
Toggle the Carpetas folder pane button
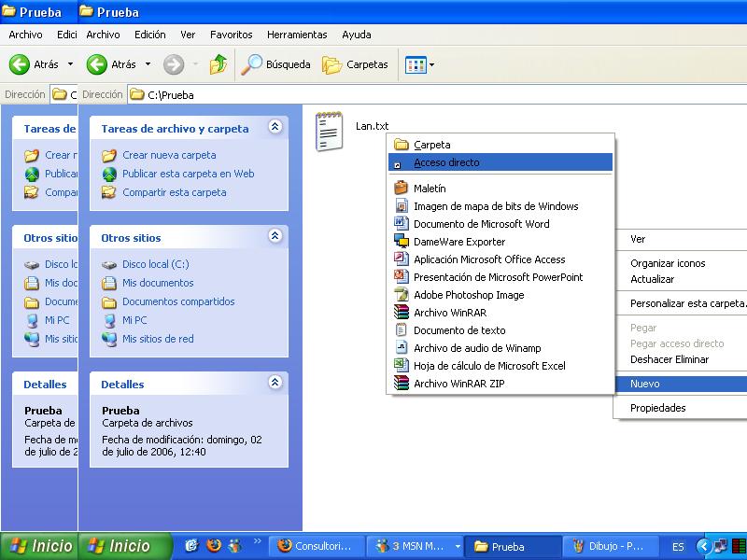click(x=355, y=64)
